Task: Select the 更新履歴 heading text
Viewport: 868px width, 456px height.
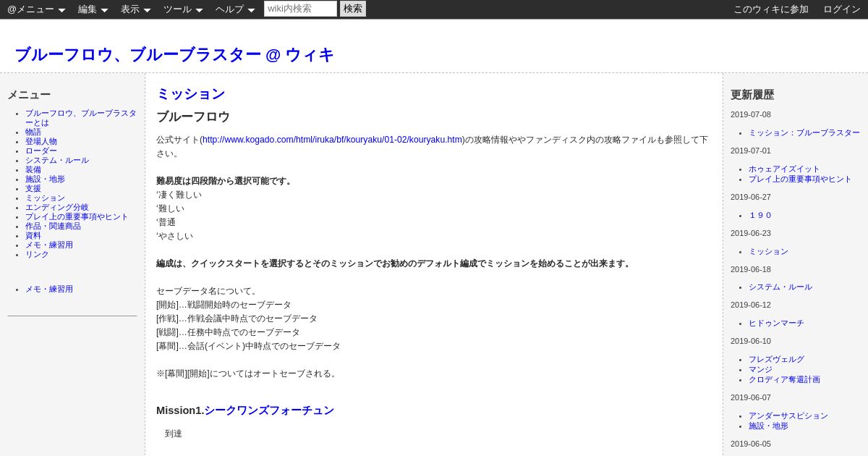Action: pyautogui.click(x=752, y=95)
